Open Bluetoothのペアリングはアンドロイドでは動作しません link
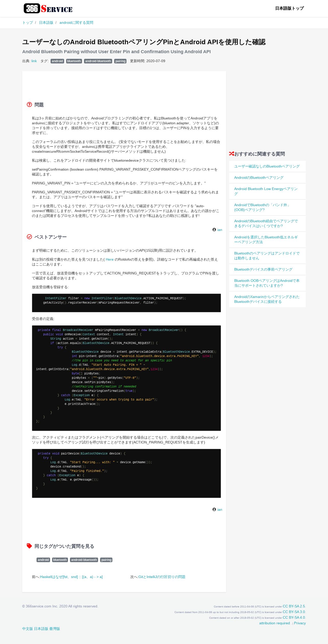 pos(267,256)
